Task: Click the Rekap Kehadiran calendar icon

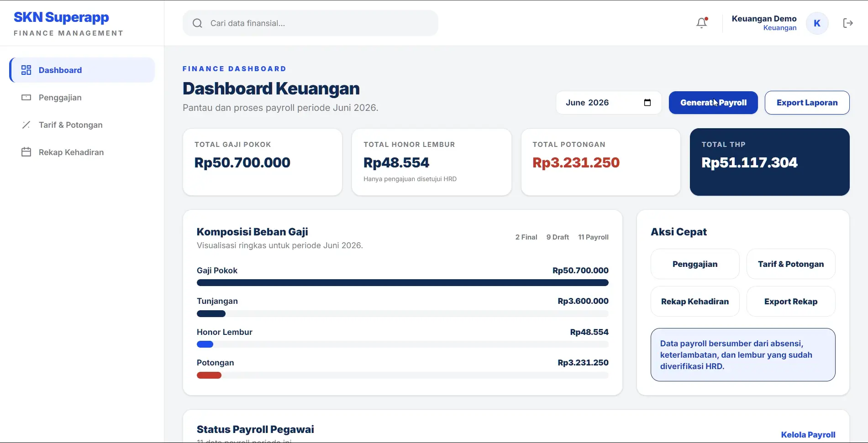Action: (26, 152)
